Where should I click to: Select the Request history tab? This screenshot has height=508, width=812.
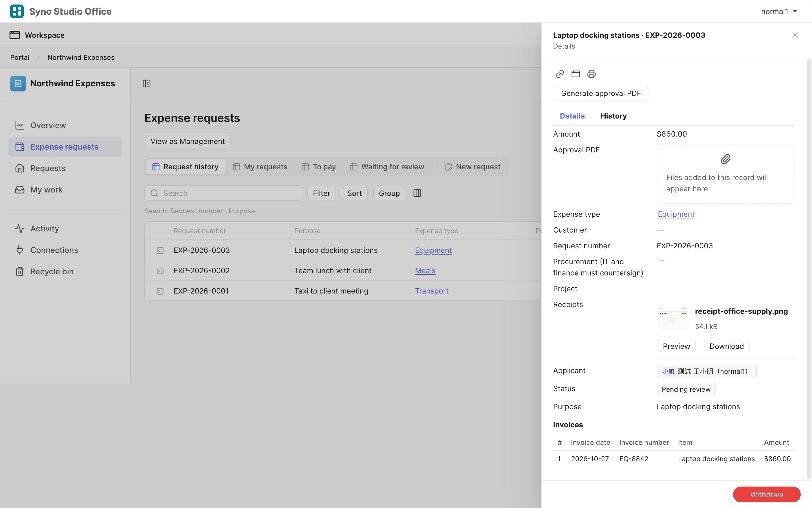pyautogui.click(x=186, y=167)
